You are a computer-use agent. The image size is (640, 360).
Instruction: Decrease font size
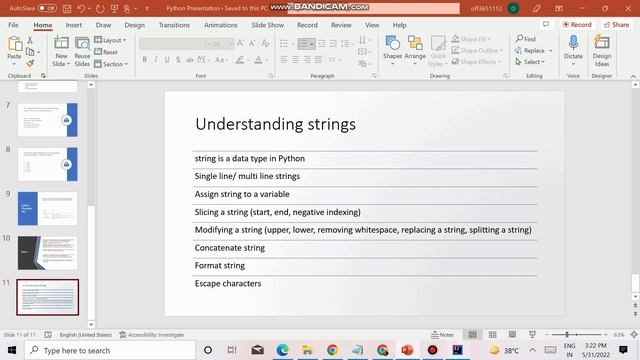click(x=252, y=43)
